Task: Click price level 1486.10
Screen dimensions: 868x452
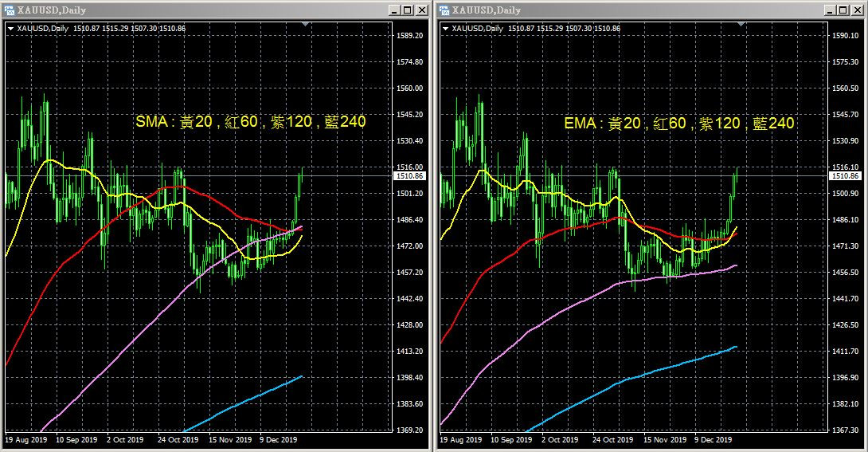Action: [x=845, y=220]
